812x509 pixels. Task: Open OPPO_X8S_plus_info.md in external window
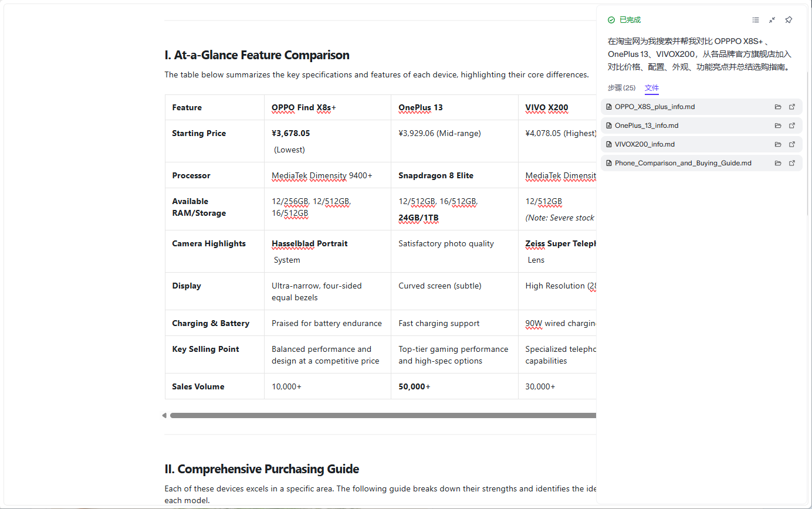792,107
